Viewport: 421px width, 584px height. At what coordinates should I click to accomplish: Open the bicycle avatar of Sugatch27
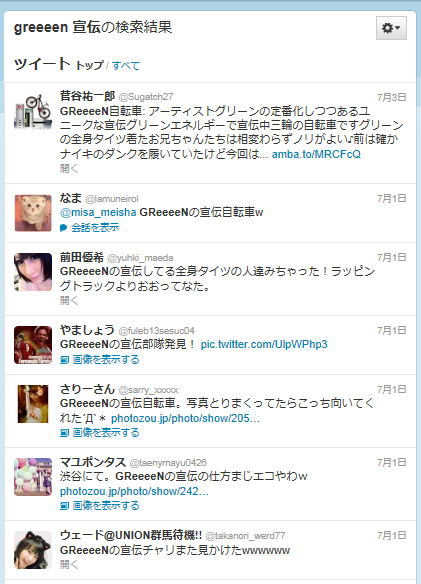click(33, 111)
